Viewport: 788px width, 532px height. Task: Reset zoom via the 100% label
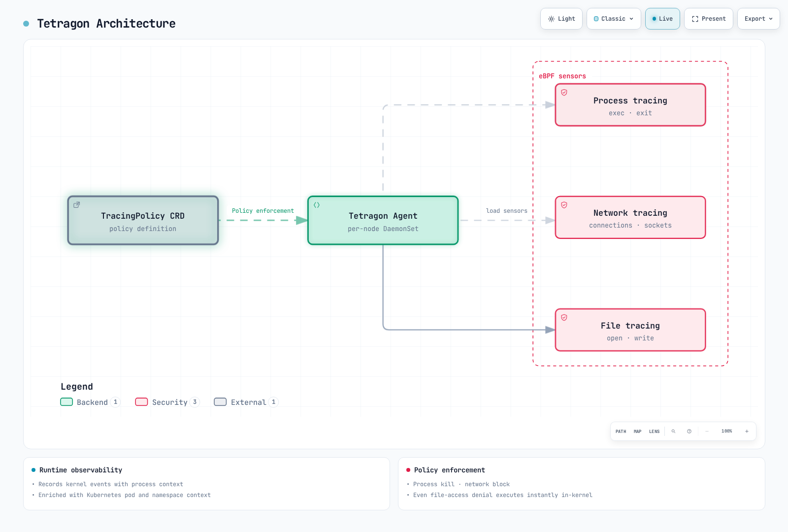[x=726, y=432]
